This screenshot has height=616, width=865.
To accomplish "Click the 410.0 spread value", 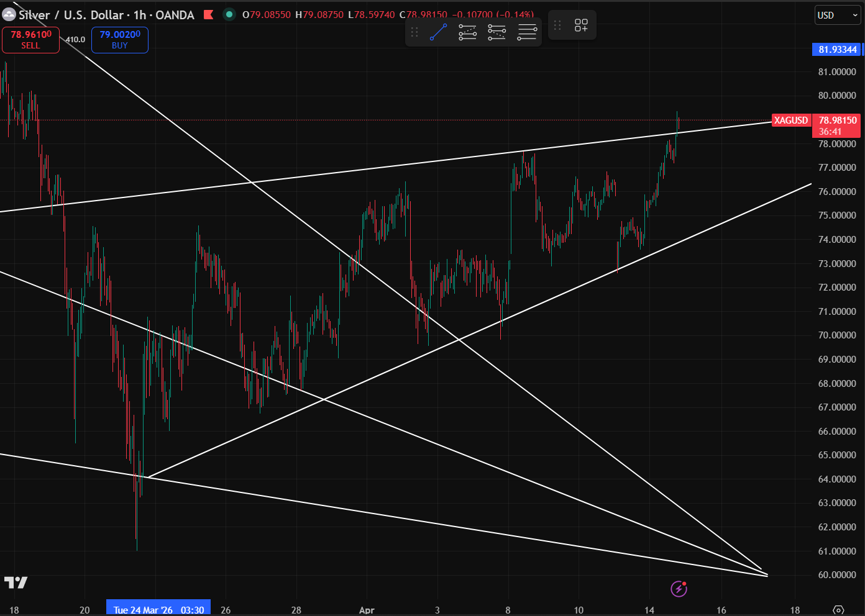I will tap(75, 40).
